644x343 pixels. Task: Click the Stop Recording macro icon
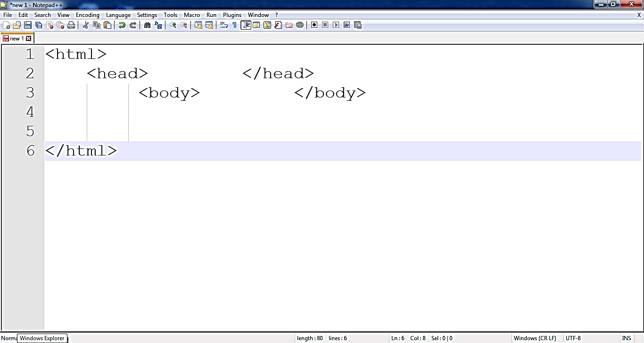(325, 25)
